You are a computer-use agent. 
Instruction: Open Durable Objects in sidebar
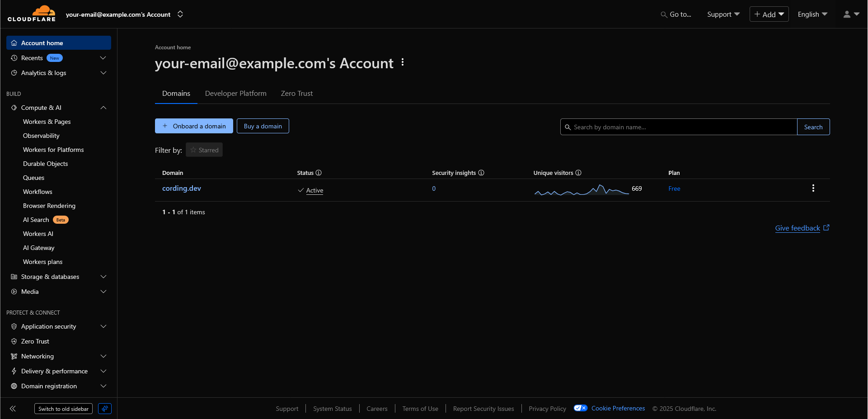(45, 164)
